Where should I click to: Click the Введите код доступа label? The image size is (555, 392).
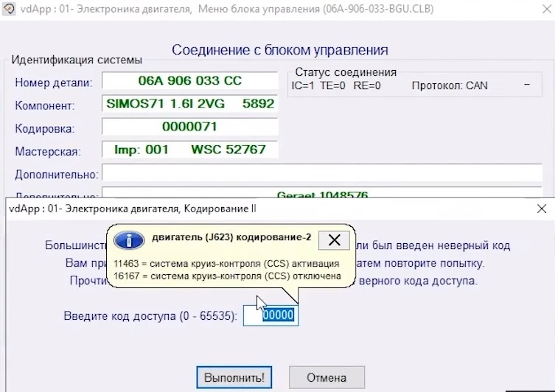150,315
